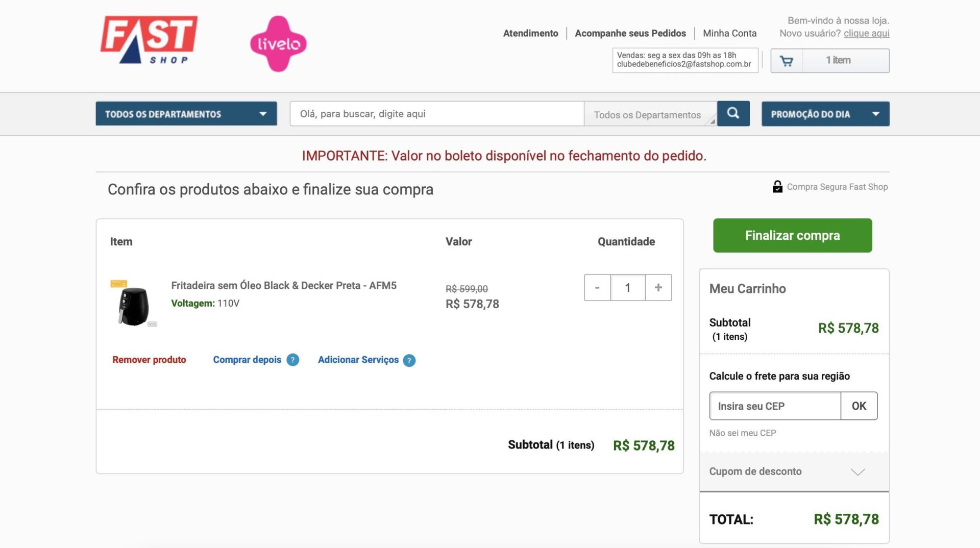Click the magnifying glass search button

tap(733, 113)
